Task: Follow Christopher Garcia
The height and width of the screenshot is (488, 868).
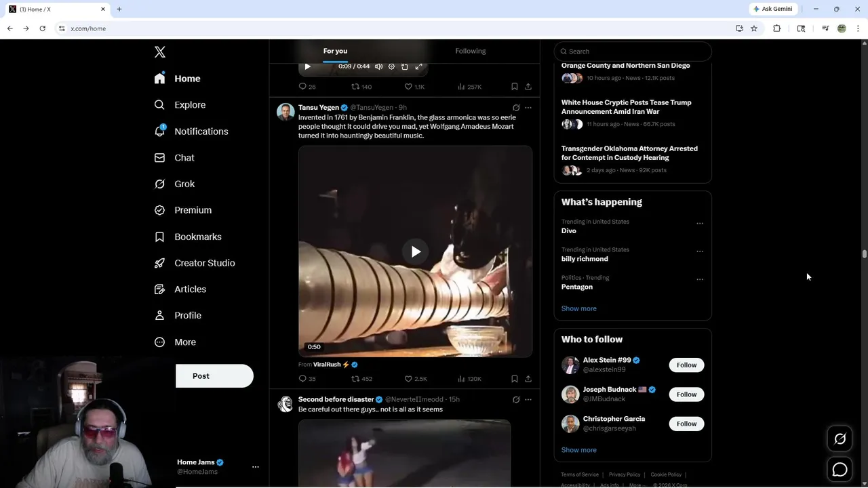Action: tap(686, 424)
